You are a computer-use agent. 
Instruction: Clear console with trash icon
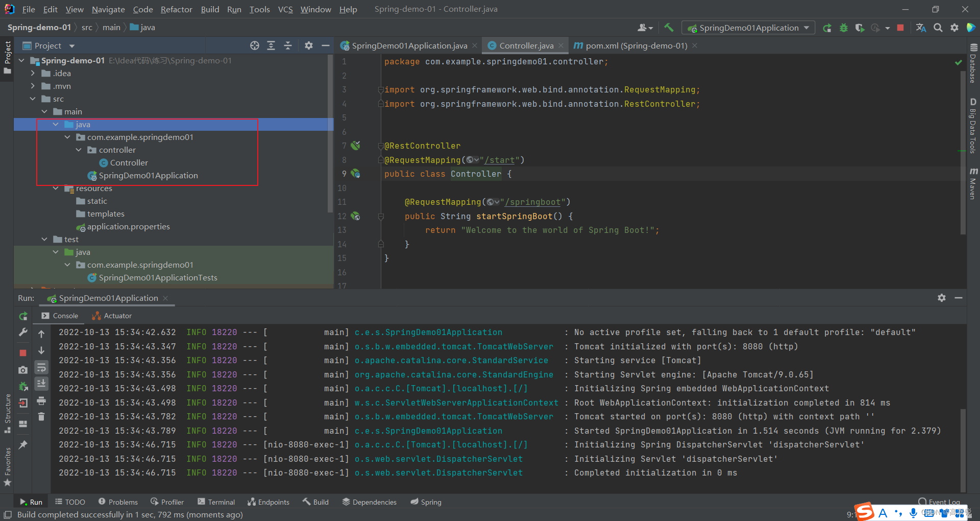click(x=41, y=417)
